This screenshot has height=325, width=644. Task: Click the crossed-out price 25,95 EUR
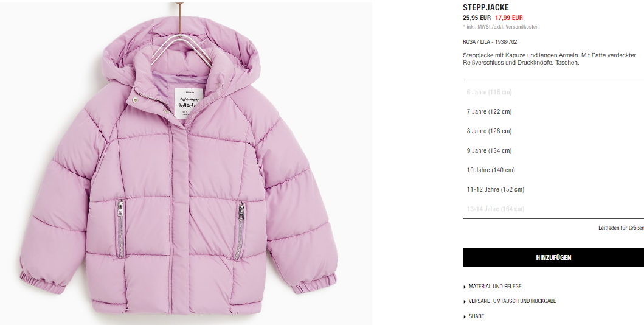[x=477, y=18]
